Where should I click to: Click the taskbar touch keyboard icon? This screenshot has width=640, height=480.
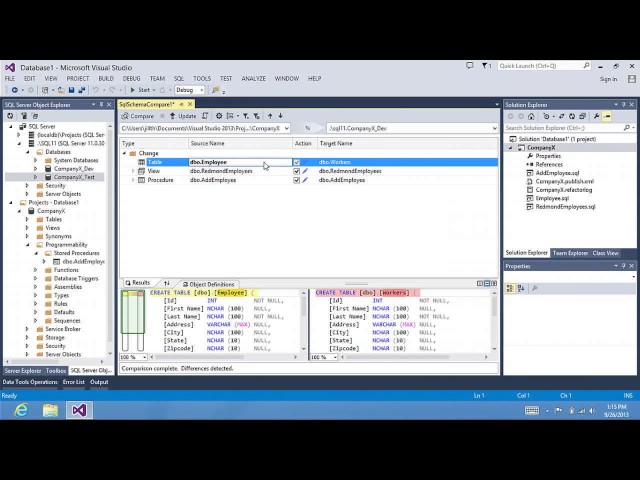(531, 410)
